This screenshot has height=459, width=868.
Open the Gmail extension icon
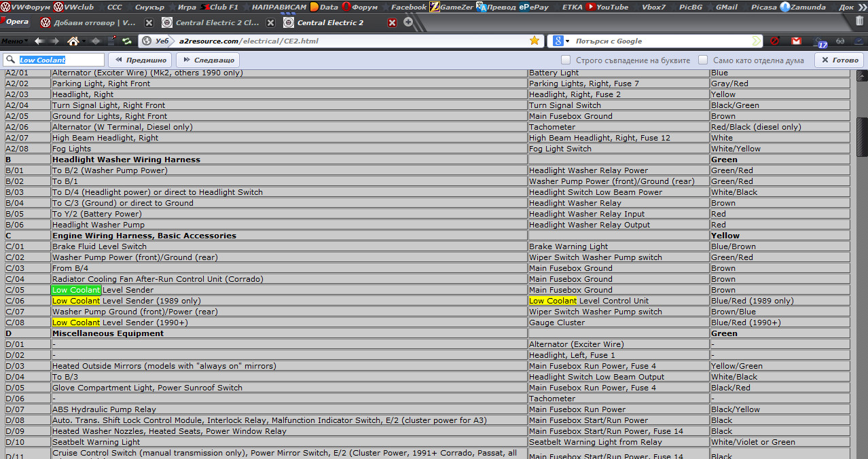click(x=797, y=41)
